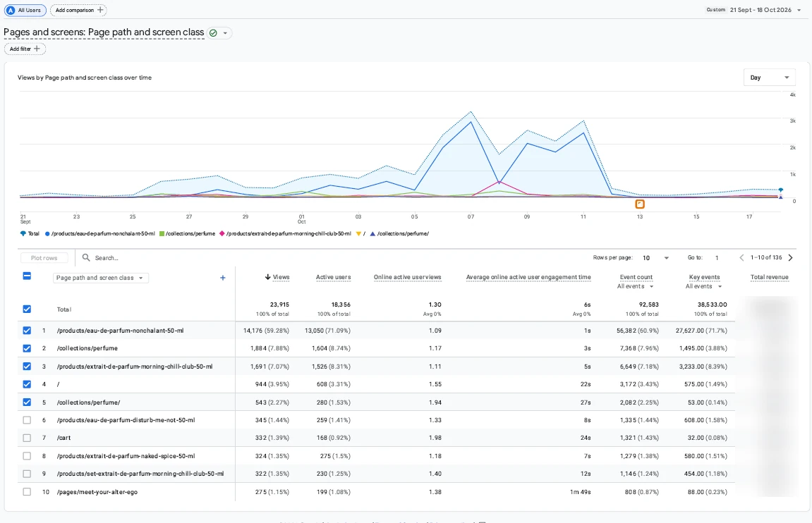Sort by Online active user views header
This screenshot has height=523, width=812.
[x=408, y=277]
